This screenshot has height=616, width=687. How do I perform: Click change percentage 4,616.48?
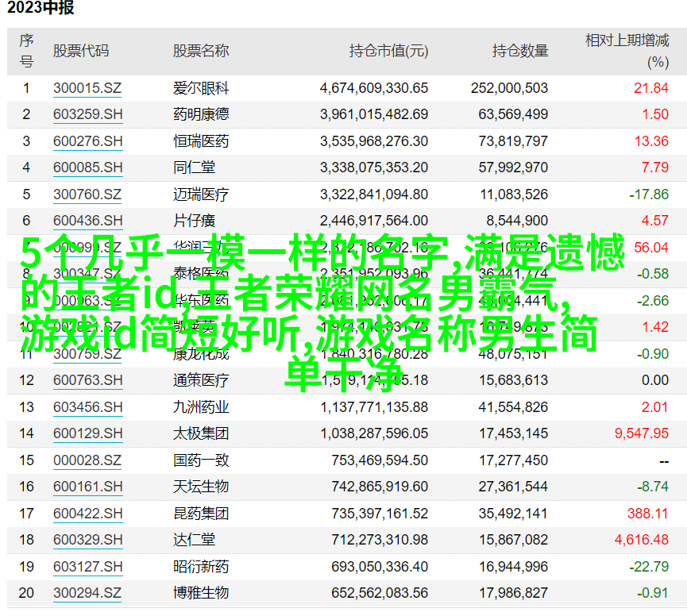[x=642, y=540]
